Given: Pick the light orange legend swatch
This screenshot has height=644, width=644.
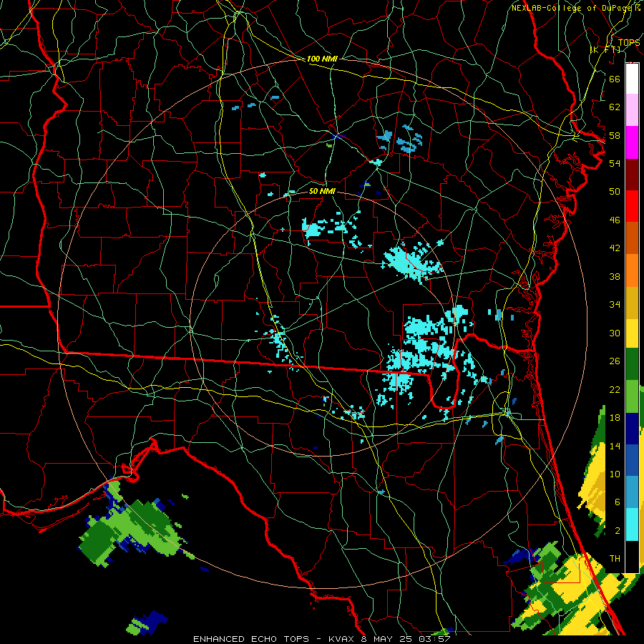Looking at the screenshot, I should pos(632,270).
